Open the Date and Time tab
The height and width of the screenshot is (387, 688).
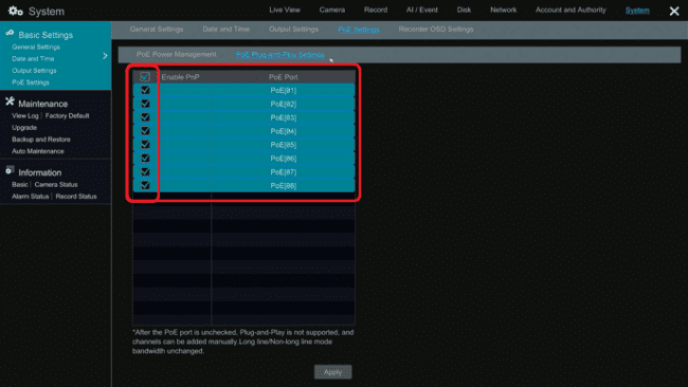[226, 29]
